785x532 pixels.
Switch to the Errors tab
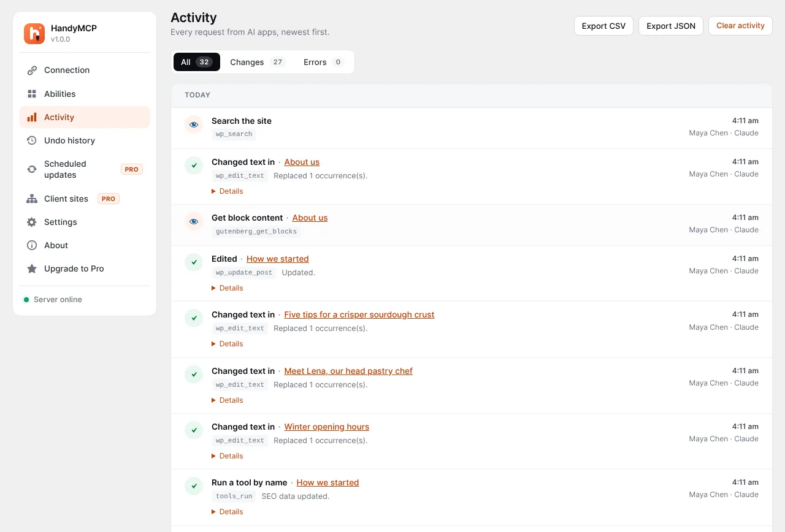click(324, 62)
